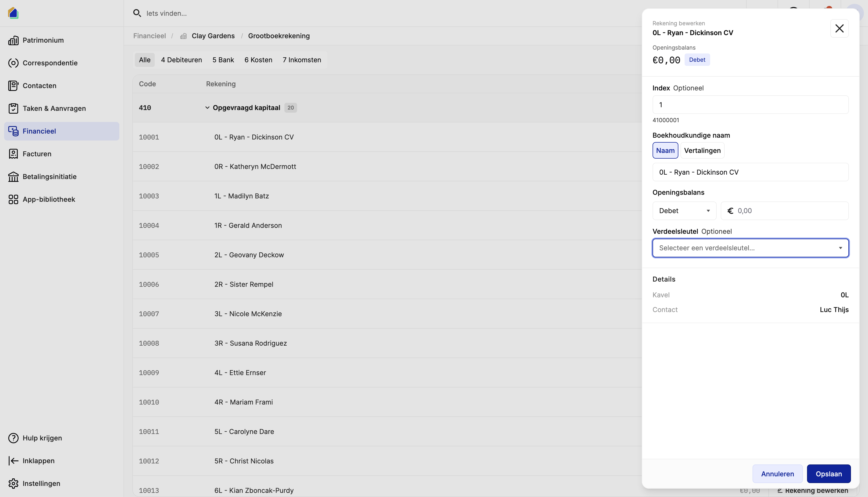Click row 4R - Mariam Frami
The height and width of the screenshot is (497, 868).
[x=387, y=402]
